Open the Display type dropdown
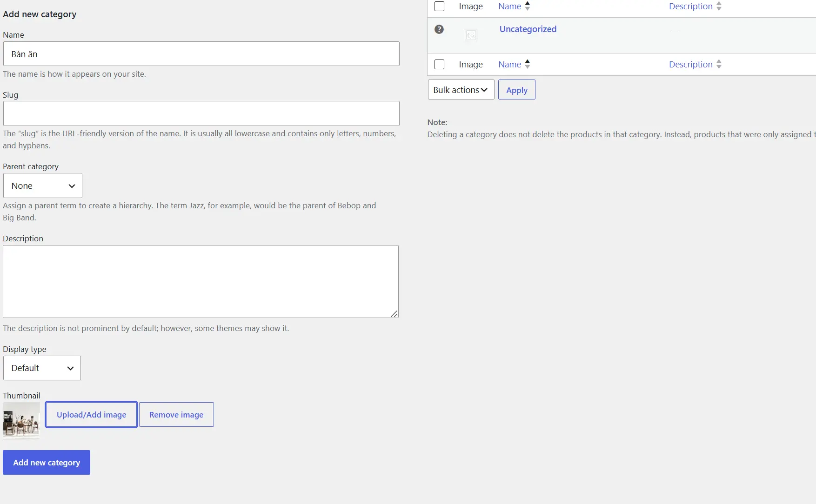 pyautogui.click(x=42, y=368)
